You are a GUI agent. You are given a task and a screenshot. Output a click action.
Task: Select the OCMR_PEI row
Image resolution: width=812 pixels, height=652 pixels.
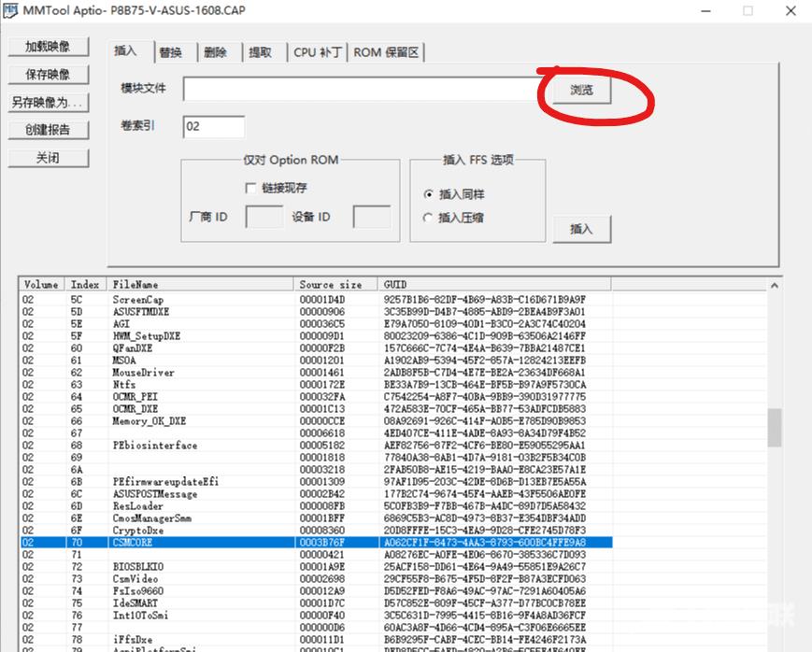316,397
